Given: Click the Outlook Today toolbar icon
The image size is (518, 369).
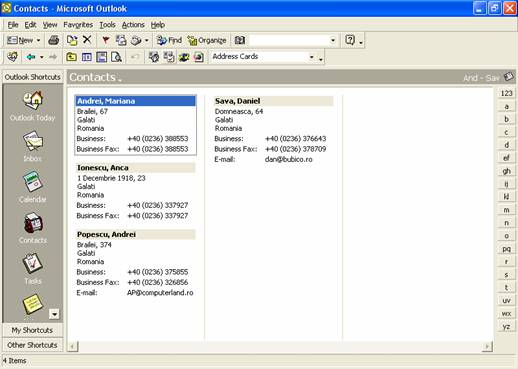Looking at the screenshot, I should 13,57.
